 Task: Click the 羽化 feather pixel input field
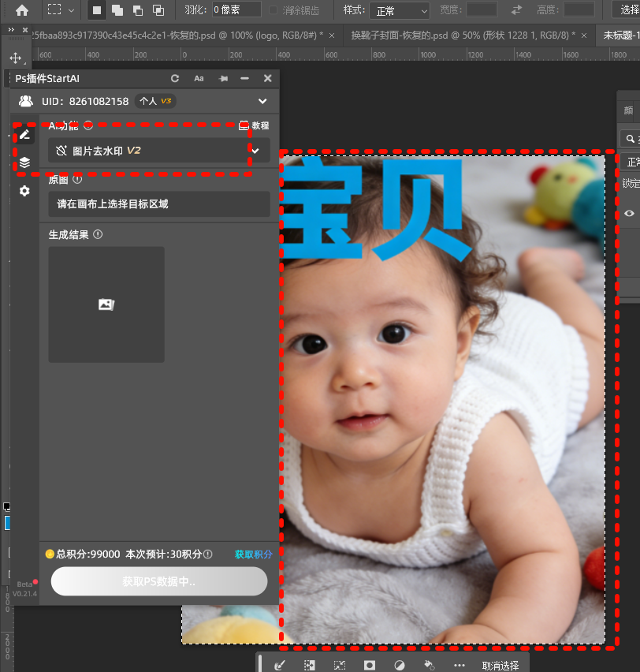(236, 10)
